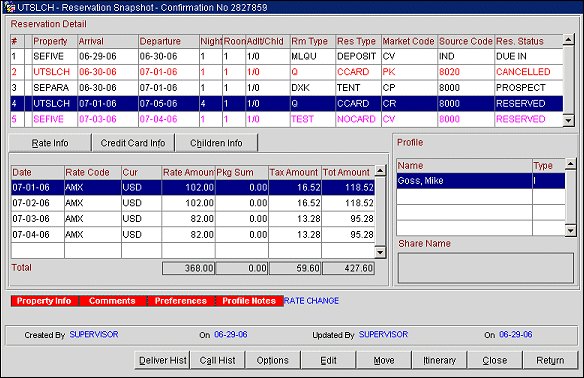Open the Options button
584x378 pixels.
coord(273,360)
